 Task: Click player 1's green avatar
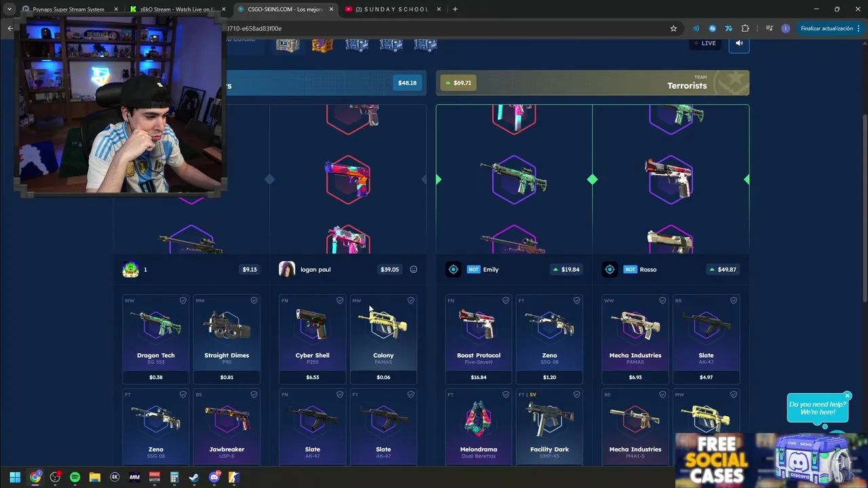(x=130, y=269)
